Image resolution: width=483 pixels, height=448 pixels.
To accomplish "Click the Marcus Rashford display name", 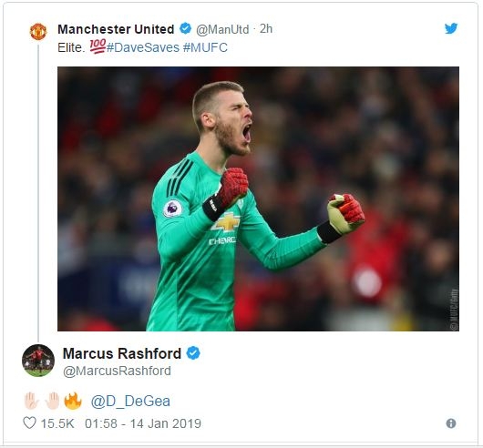I will click(122, 353).
